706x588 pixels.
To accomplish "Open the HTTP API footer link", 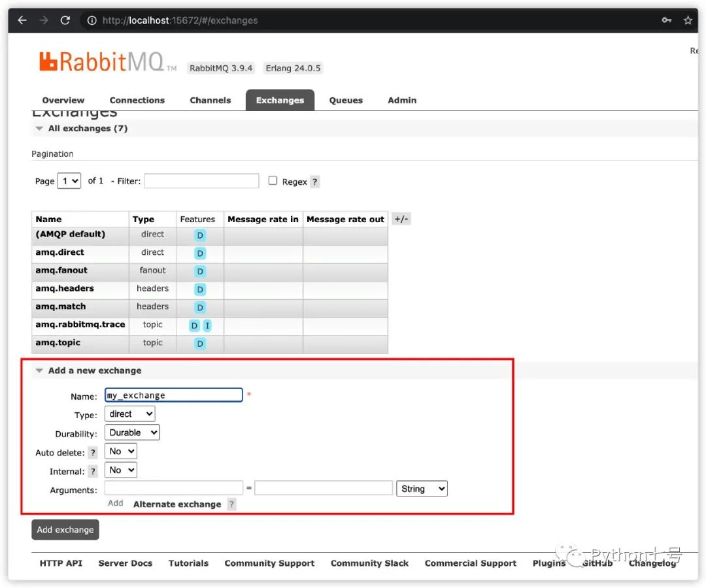I will [x=61, y=563].
